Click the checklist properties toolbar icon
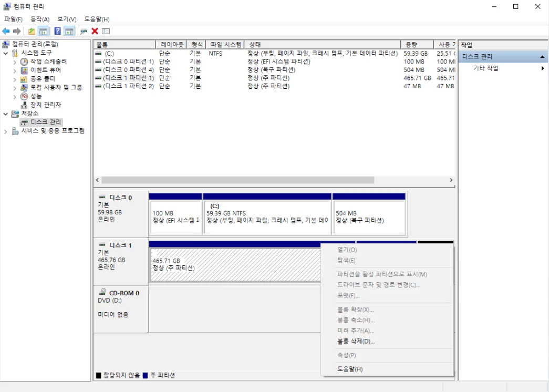This screenshot has width=549, height=392. pos(106,31)
